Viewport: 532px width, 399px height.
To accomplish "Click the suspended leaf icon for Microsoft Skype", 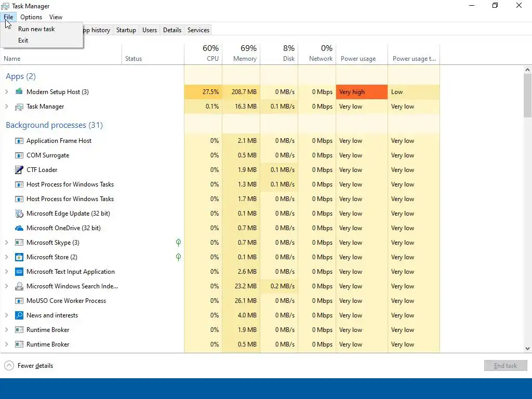I will coord(179,242).
